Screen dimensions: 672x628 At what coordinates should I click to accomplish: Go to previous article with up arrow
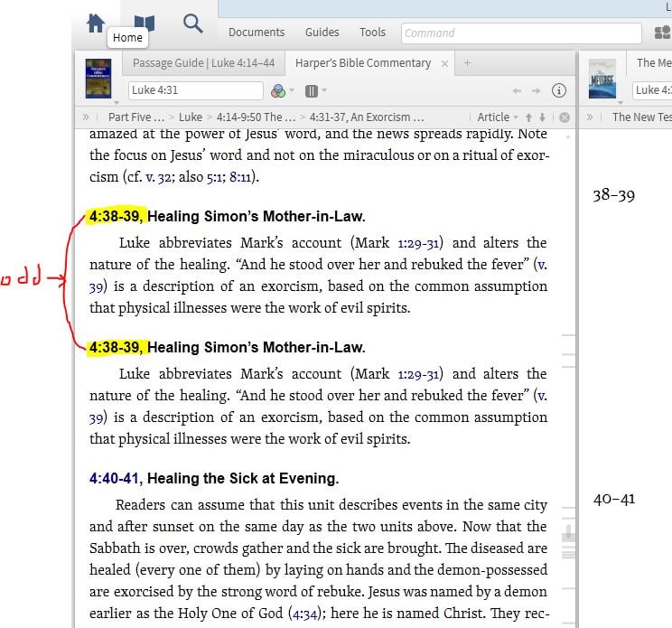529,117
